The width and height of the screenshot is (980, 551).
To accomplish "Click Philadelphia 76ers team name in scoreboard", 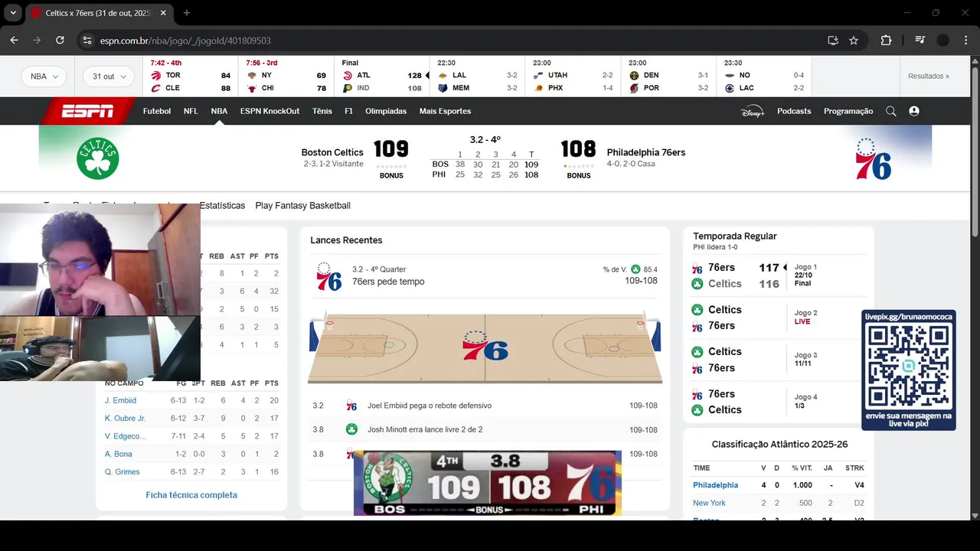I will coord(646,152).
